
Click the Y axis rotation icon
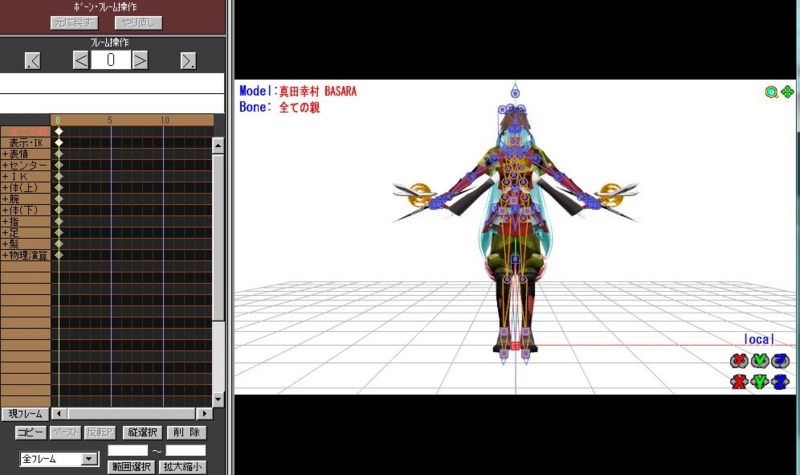coord(760,361)
